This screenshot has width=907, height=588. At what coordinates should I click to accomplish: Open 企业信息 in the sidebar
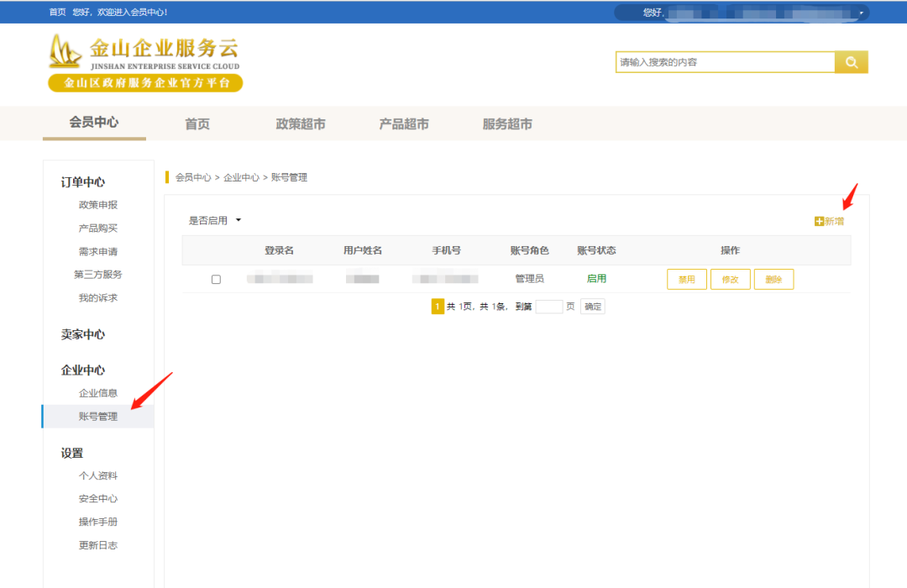click(x=98, y=393)
